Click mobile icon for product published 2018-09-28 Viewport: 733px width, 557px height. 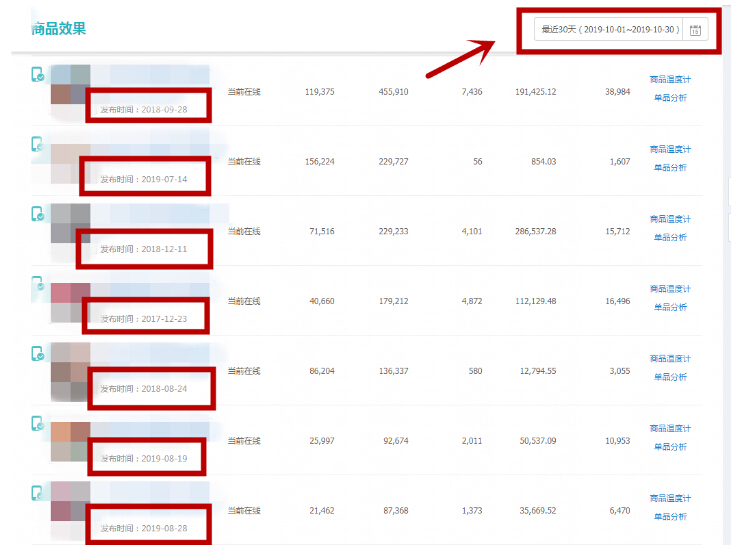(x=37, y=74)
